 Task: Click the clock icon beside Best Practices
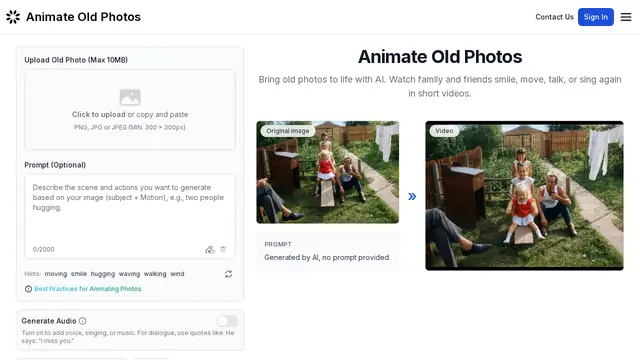pyautogui.click(x=28, y=289)
